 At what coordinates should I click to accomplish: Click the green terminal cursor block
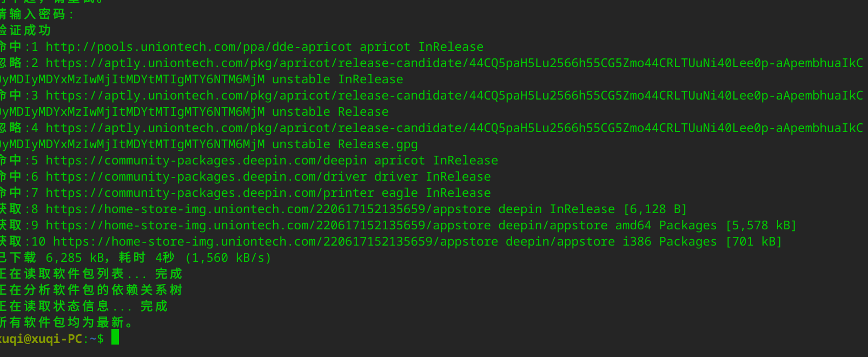[x=115, y=338]
